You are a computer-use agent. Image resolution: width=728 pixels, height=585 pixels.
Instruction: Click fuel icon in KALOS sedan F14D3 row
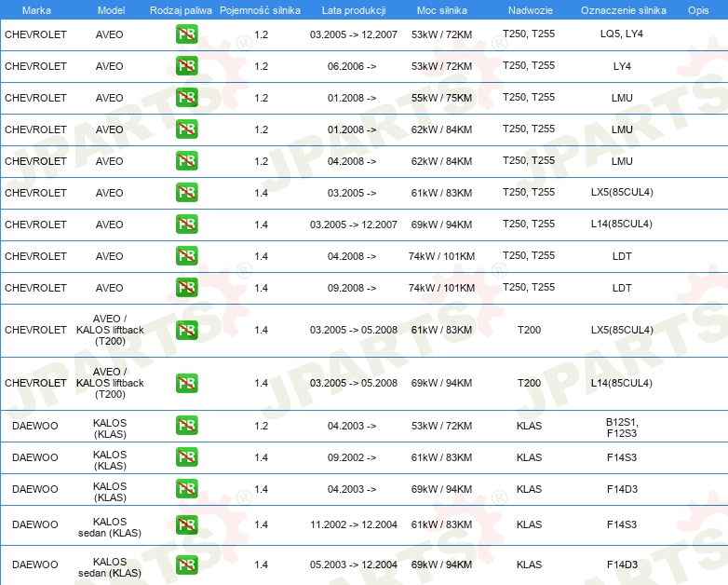click(x=186, y=565)
